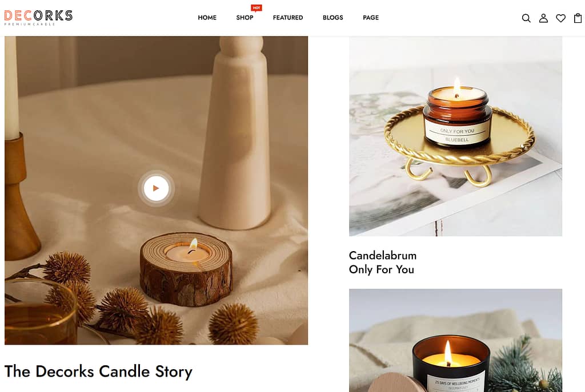Expand the Page menu

tap(371, 18)
